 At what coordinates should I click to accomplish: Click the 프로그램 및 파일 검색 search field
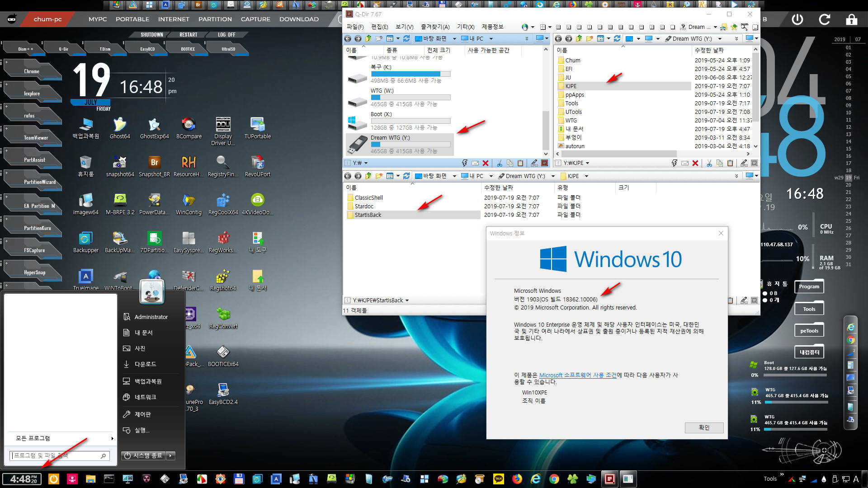(x=59, y=456)
